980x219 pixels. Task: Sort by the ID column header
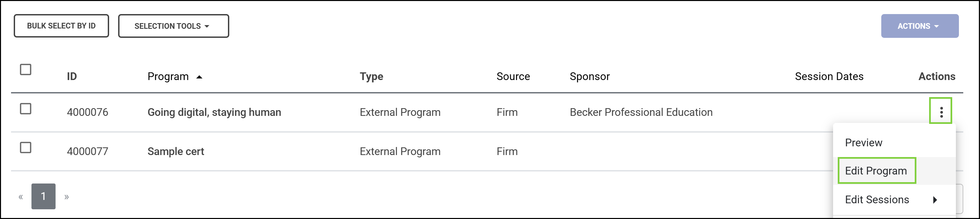click(72, 77)
